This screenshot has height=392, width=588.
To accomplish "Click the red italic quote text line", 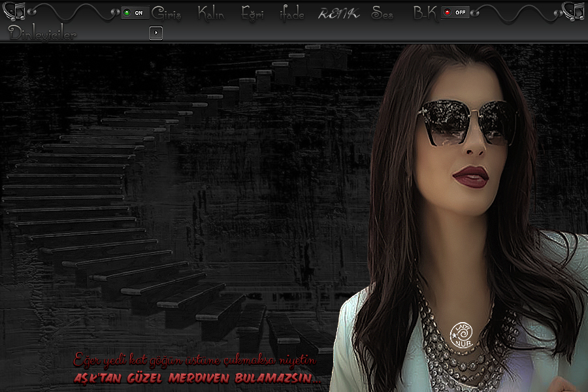I will point(195,360).
